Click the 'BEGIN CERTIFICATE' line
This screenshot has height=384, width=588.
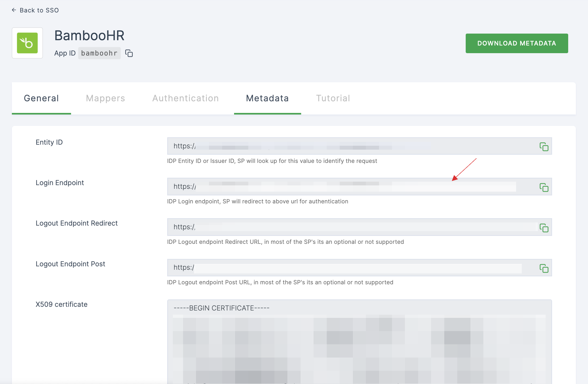(221, 308)
